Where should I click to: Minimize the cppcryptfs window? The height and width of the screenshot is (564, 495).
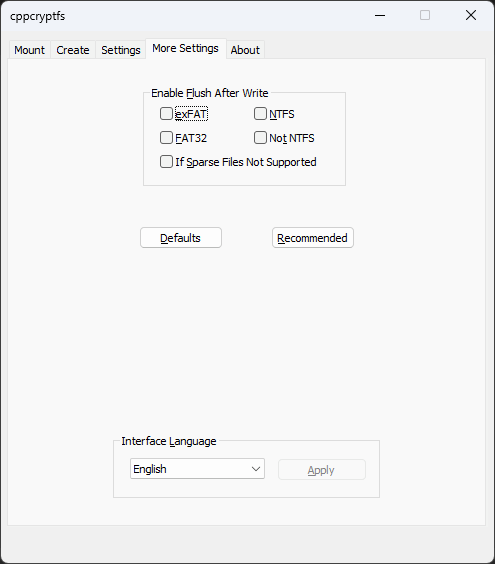coord(380,15)
